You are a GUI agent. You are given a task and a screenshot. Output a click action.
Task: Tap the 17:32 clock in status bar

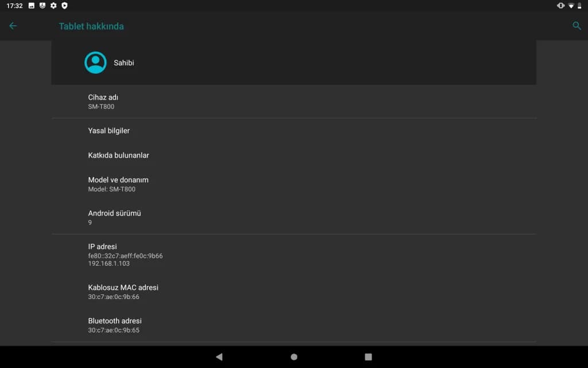(x=14, y=6)
